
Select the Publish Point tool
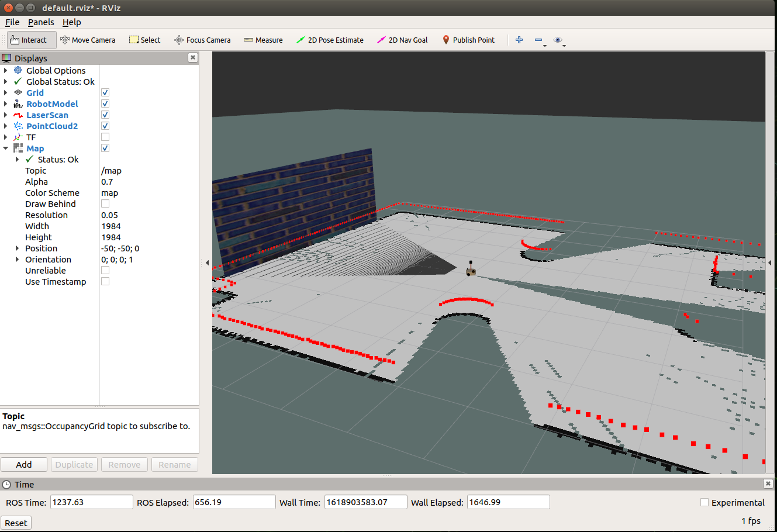[x=469, y=40]
